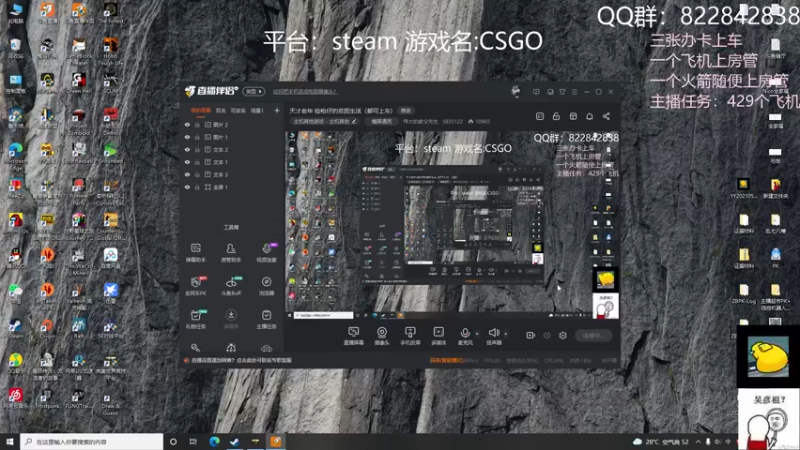Screen dimensions: 800x450
Task: Click the share icon above the preview
Action: pos(606,116)
